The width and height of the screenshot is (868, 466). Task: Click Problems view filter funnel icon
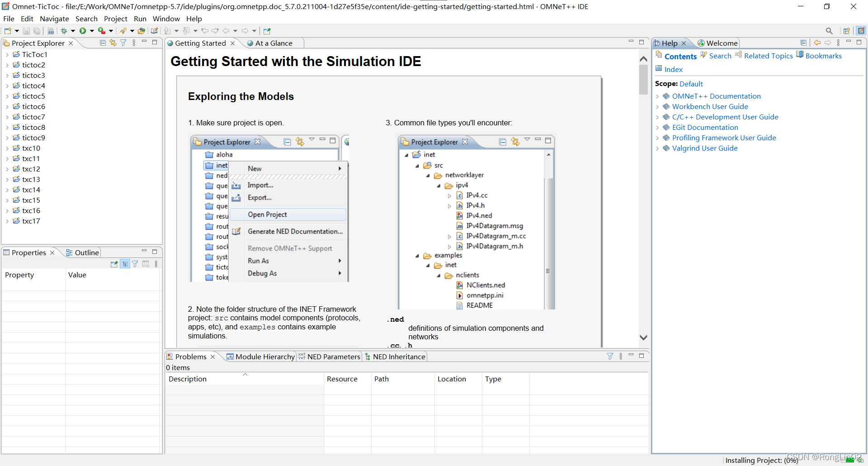610,356
